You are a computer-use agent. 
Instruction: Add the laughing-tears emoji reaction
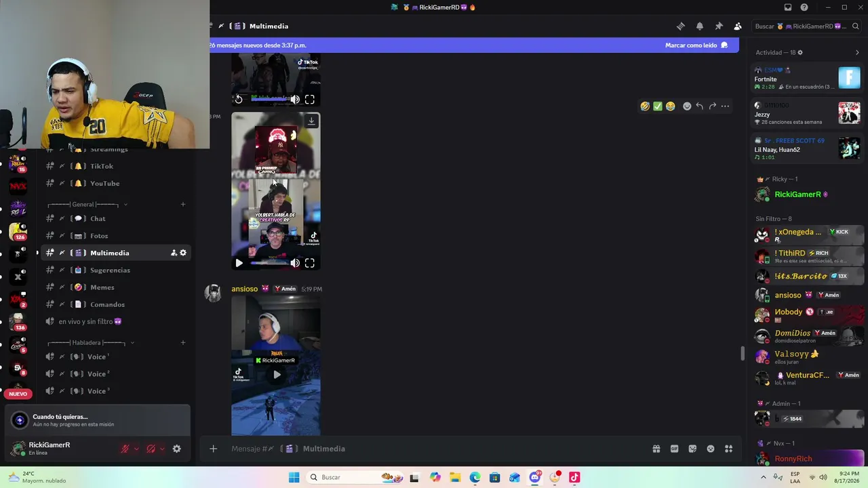(645, 106)
